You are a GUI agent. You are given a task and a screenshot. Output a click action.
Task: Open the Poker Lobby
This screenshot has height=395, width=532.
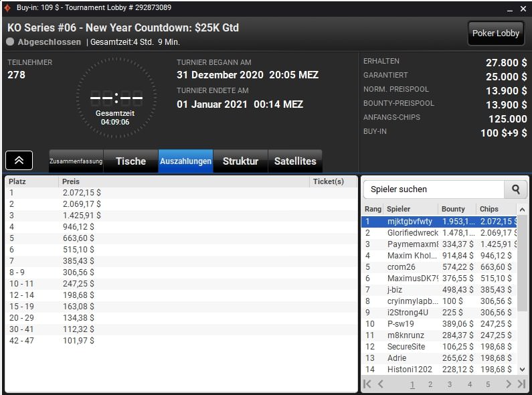click(x=495, y=33)
